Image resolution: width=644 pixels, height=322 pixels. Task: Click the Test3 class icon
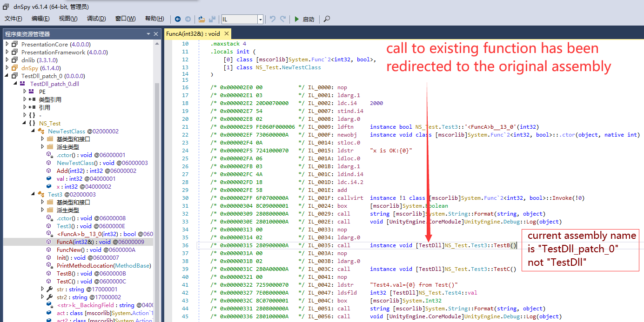41,194
